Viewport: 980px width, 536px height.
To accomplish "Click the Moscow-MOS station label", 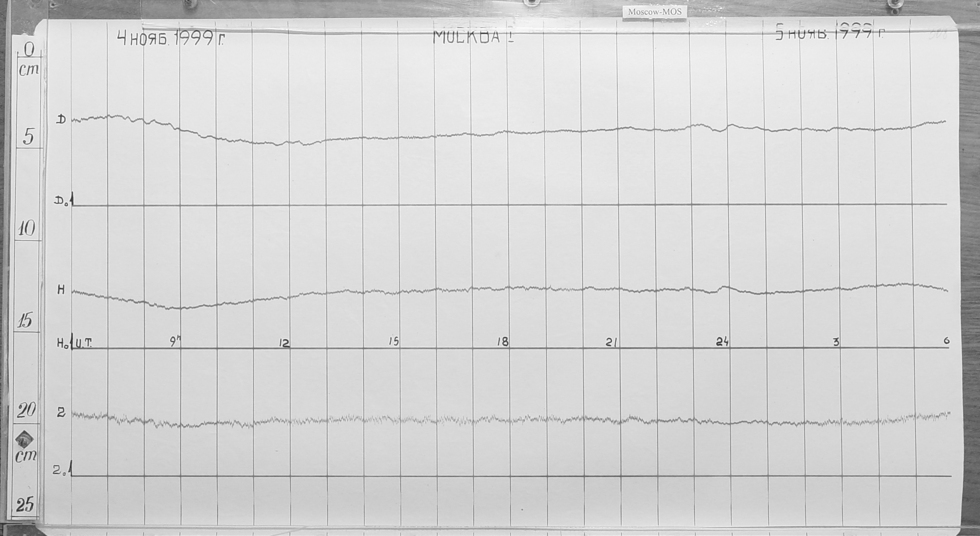I will [655, 12].
